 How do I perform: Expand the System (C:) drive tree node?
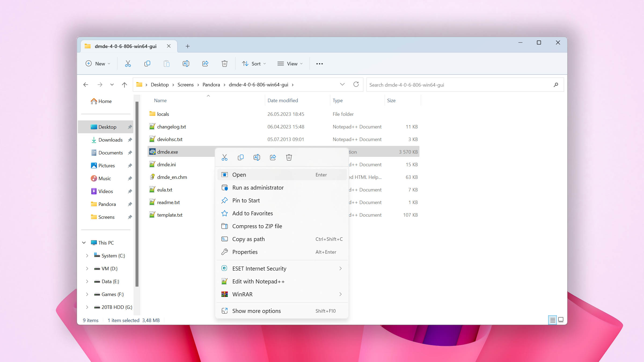pos(87,256)
